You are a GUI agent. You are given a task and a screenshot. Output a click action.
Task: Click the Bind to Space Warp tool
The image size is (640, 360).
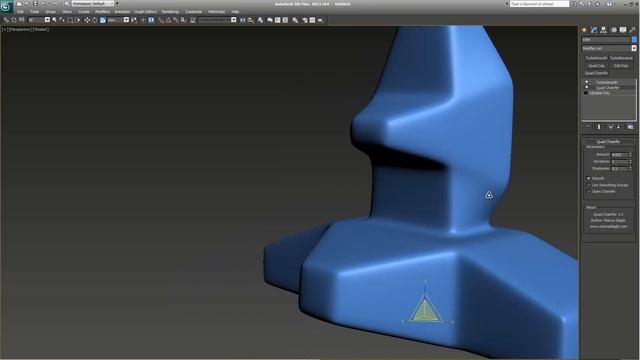pos(22,20)
